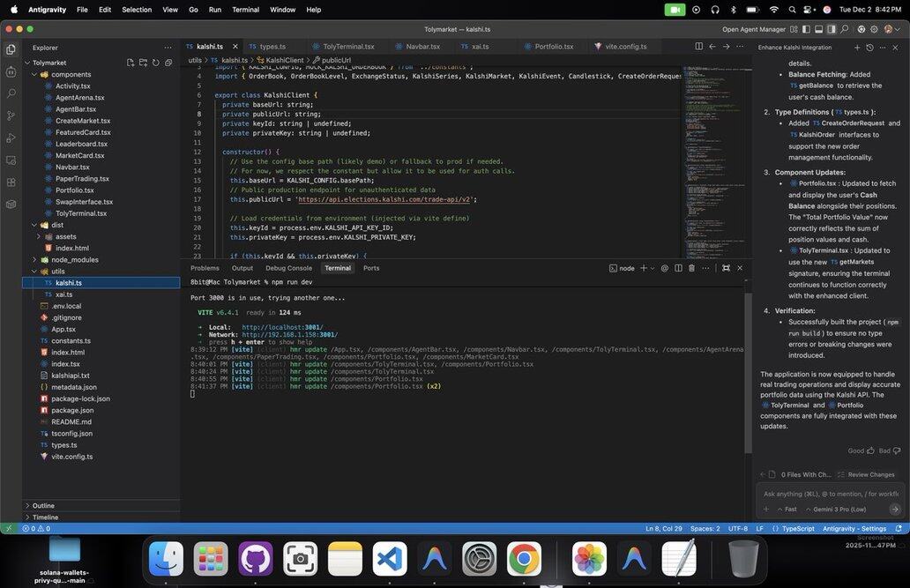Click Open Agent Manager button
The image size is (910, 588).
click(x=754, y=29)
